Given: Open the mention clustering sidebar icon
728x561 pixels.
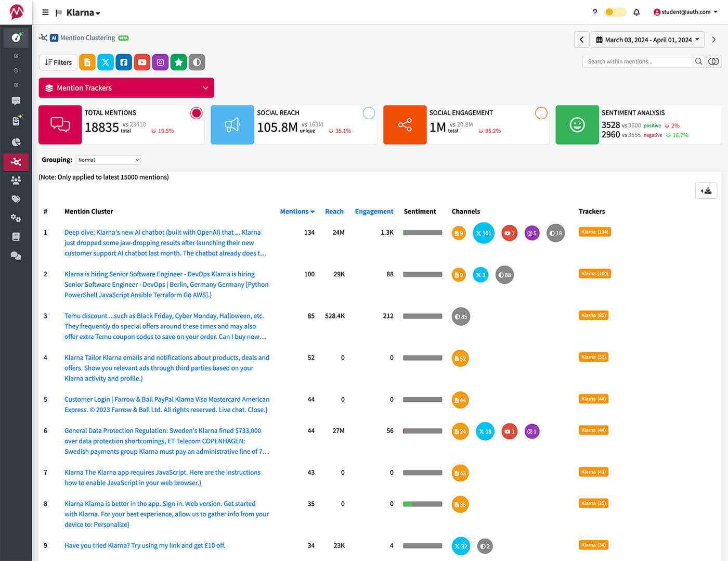Looking at the screenshot, I should [16, 162].
